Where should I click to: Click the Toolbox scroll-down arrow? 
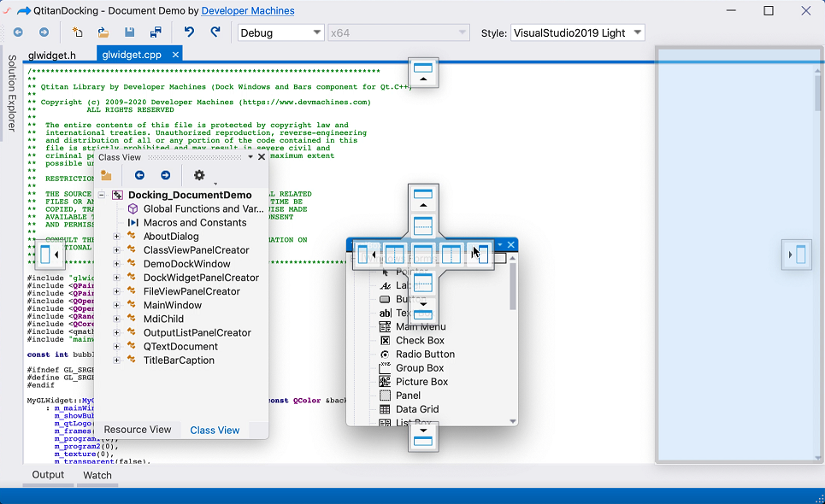click(x=512, y=421)
